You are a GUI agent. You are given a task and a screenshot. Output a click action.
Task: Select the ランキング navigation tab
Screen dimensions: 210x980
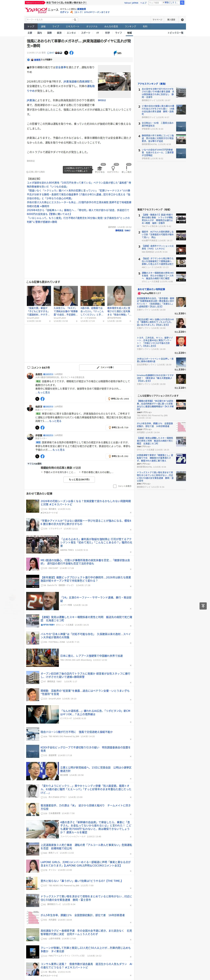click(x=130, y=27)
